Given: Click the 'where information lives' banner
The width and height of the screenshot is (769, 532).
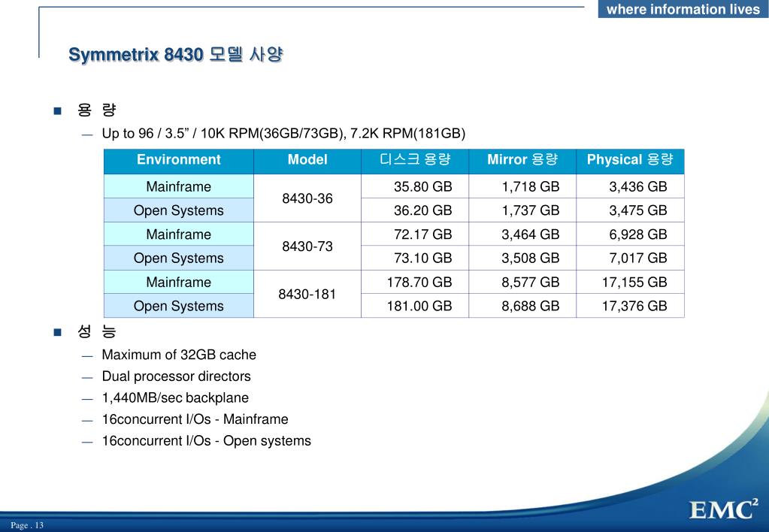Looking at the screenshot, I should [x=683, y=9].
